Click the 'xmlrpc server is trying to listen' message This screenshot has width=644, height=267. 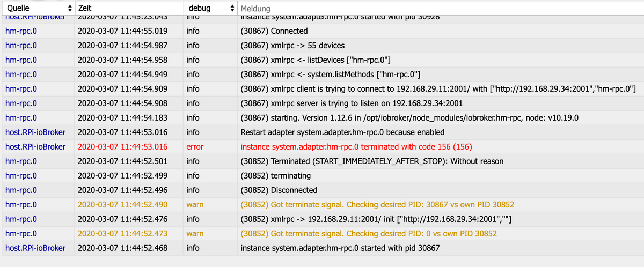click(352, 103)
